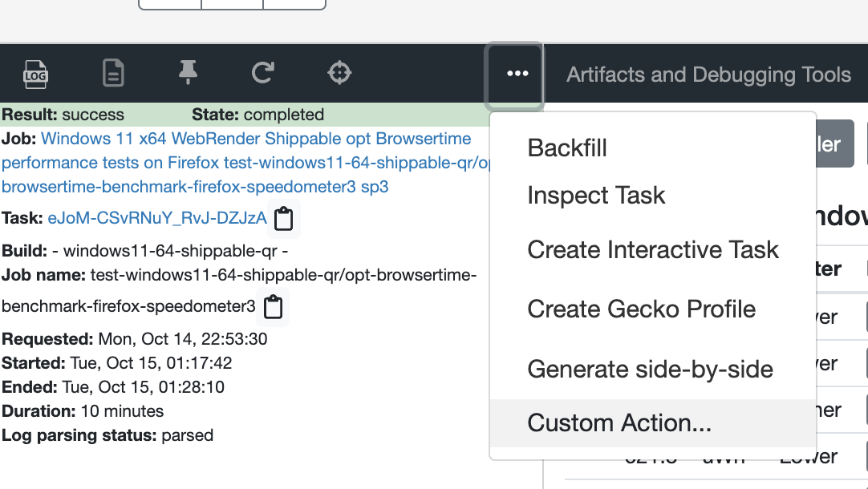Screen dimensions: 868x489
Task: Switch to Artifacts and Debugging Tools tab
Action: [x=708, y=75]
